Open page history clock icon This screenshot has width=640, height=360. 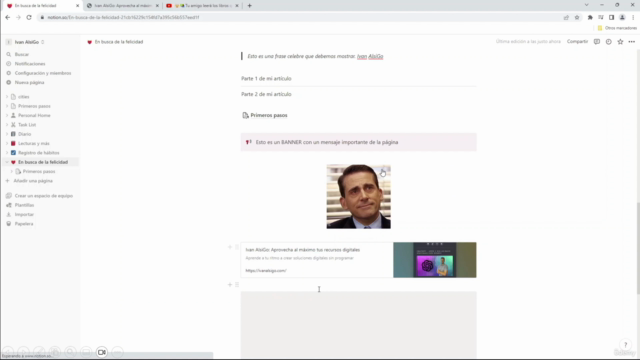click(x=609, y=42)
